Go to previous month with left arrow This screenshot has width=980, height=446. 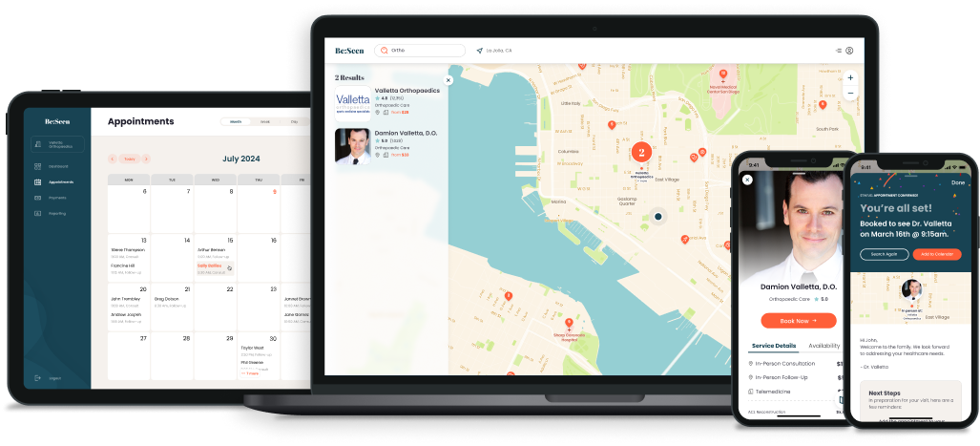[113, 159]
